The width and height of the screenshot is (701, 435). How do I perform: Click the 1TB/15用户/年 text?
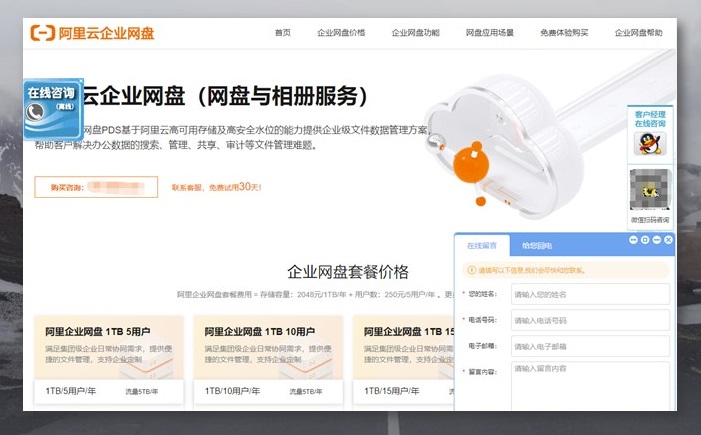click(392, 391)
